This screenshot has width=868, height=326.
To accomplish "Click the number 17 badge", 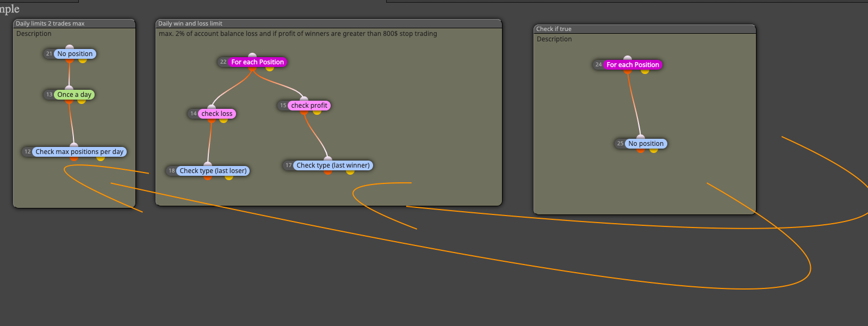I will [x=289, y=165].
